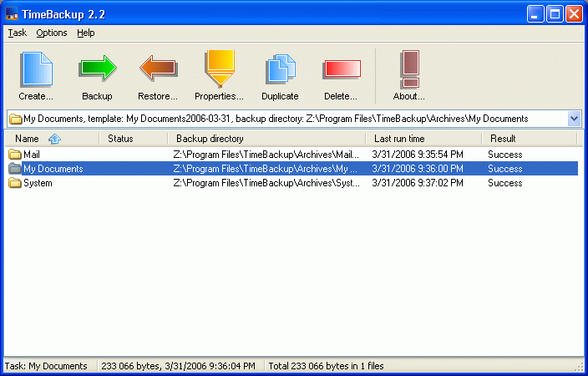
Task: Click the System backup directory path
Action: [266, 183]
